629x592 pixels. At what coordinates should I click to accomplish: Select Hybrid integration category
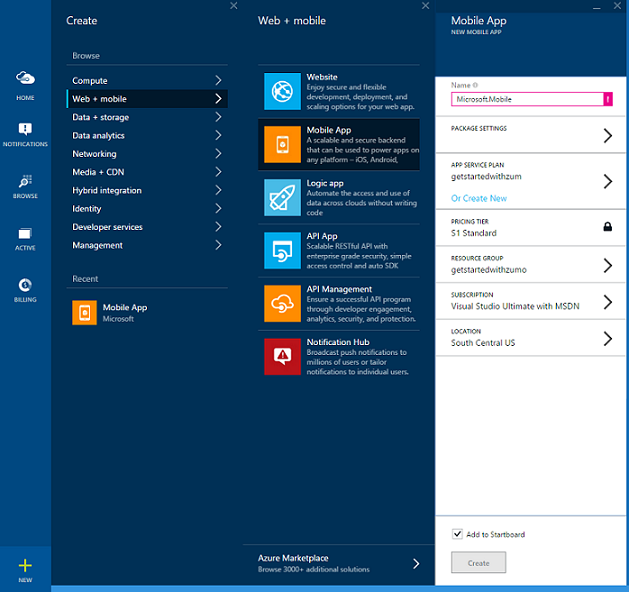(147, 190)
